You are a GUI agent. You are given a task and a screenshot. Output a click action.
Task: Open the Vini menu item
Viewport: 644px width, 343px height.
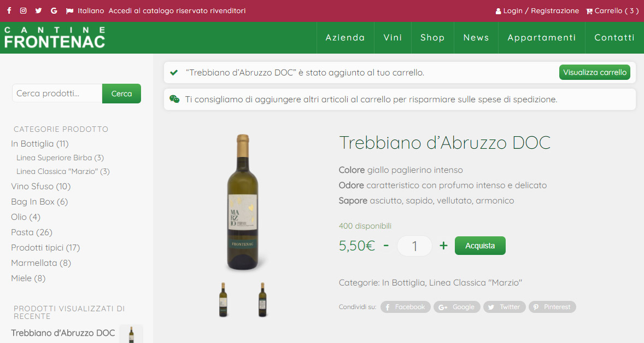point(393,37)
